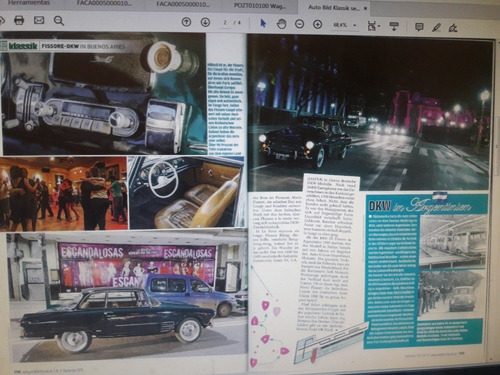This screenshot has height=375, width=500.
Task: Switch to the POZT010100 Wag... tab
Action: pos(261,5)
